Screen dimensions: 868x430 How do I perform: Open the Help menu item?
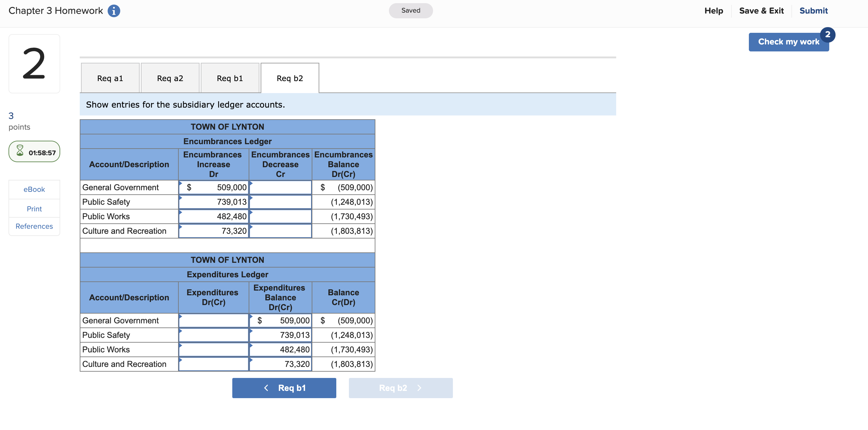tap(713, 11)
